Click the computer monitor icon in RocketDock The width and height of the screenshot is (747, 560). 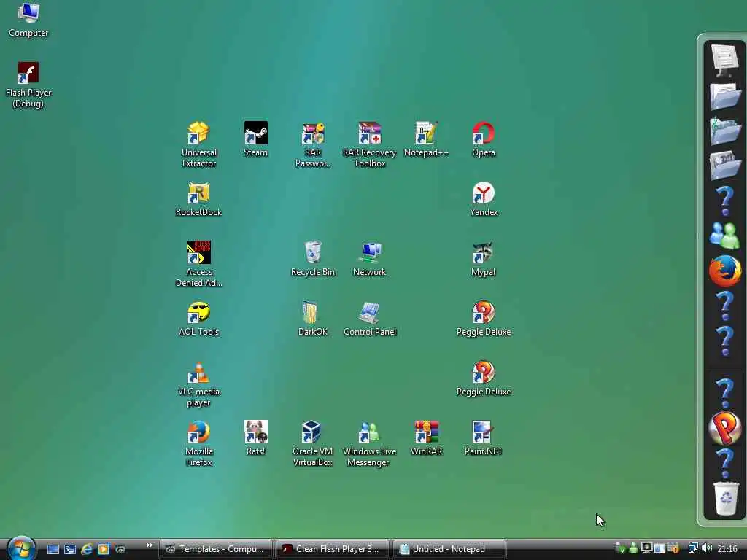(724, 60)
